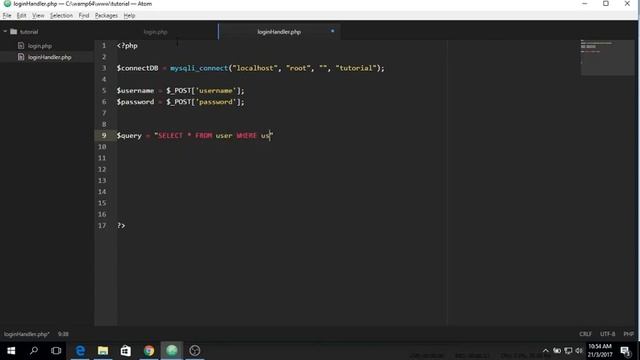640x360 pixels.
Task: Click the minimap code preview
Action: click(x=607, y=58)
